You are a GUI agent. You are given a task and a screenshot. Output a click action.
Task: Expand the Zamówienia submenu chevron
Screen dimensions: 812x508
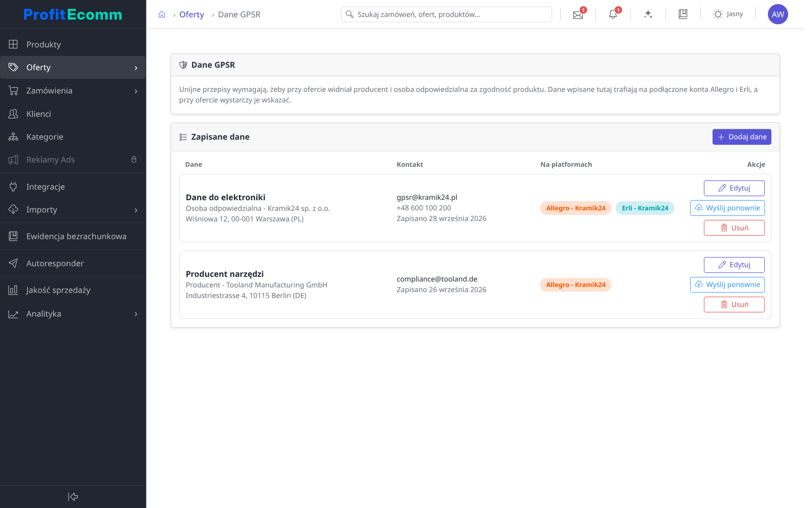pos(136,91)
